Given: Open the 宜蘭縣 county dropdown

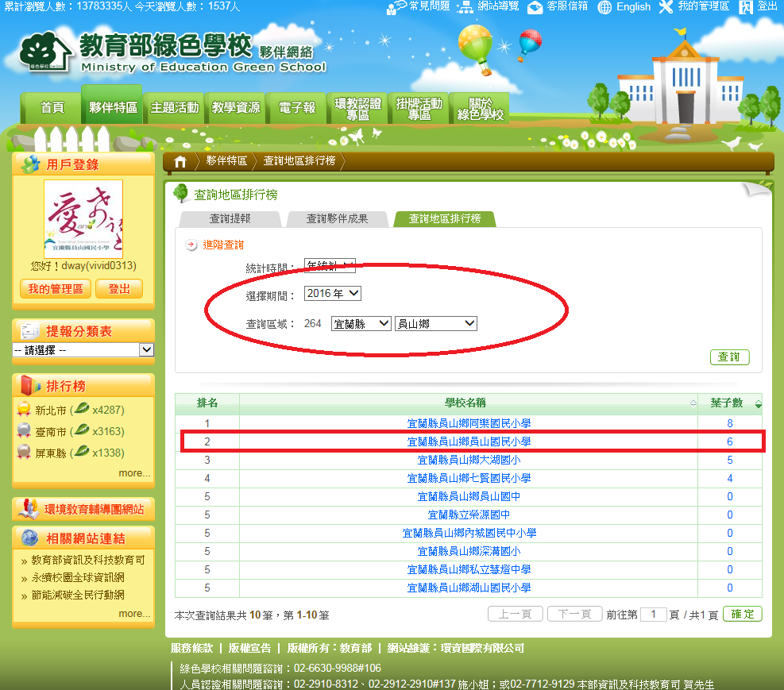Looking at the screenshot, I should pos(361,324).
